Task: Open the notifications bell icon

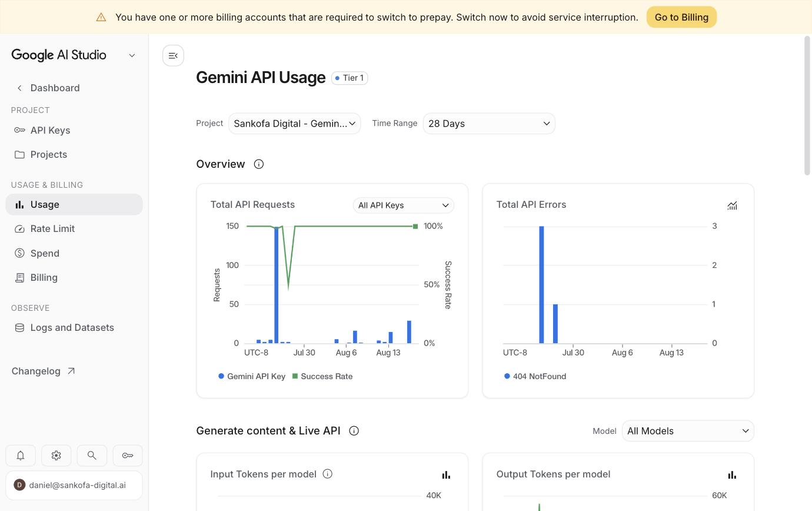Action: tap(21, 455)
